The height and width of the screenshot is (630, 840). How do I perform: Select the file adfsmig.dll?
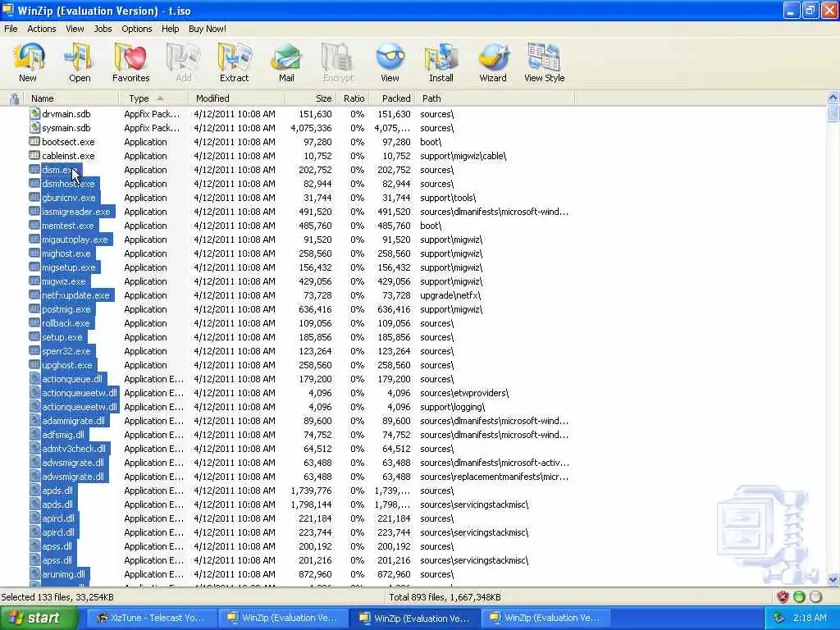[x=63, y=435]
